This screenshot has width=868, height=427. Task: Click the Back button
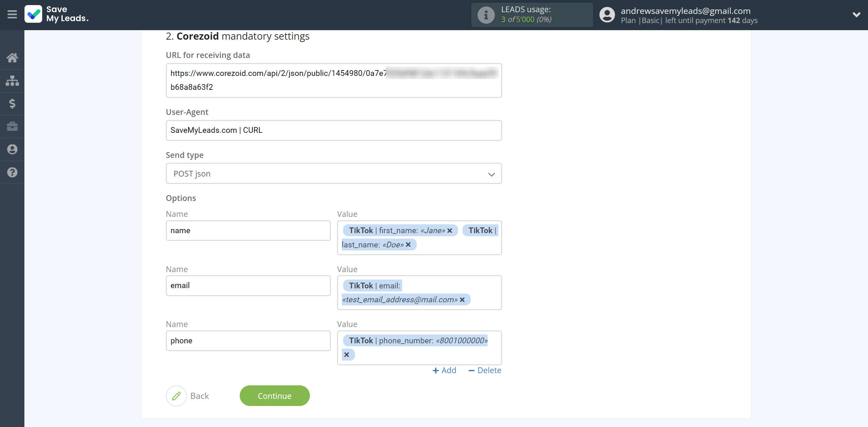[188, 396]
